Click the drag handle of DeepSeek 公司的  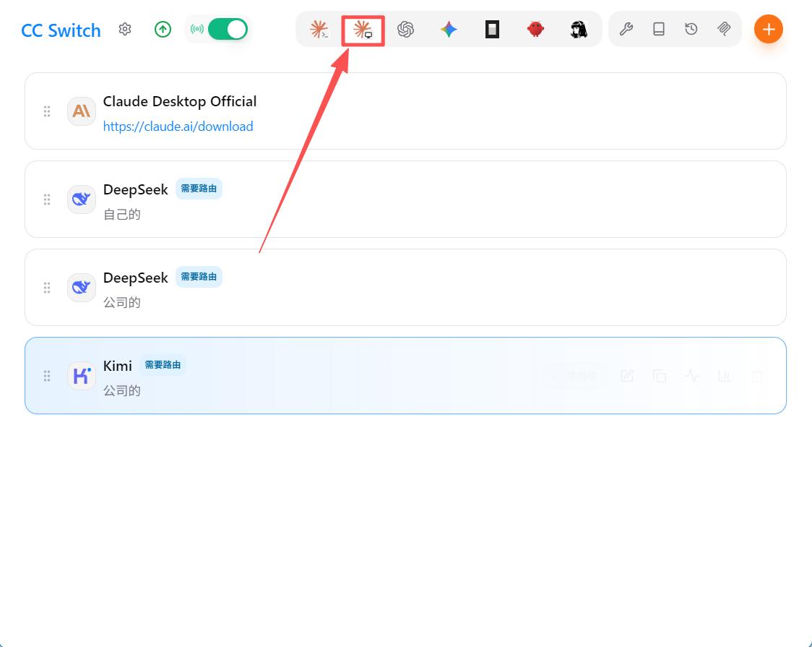click(47, 288)
